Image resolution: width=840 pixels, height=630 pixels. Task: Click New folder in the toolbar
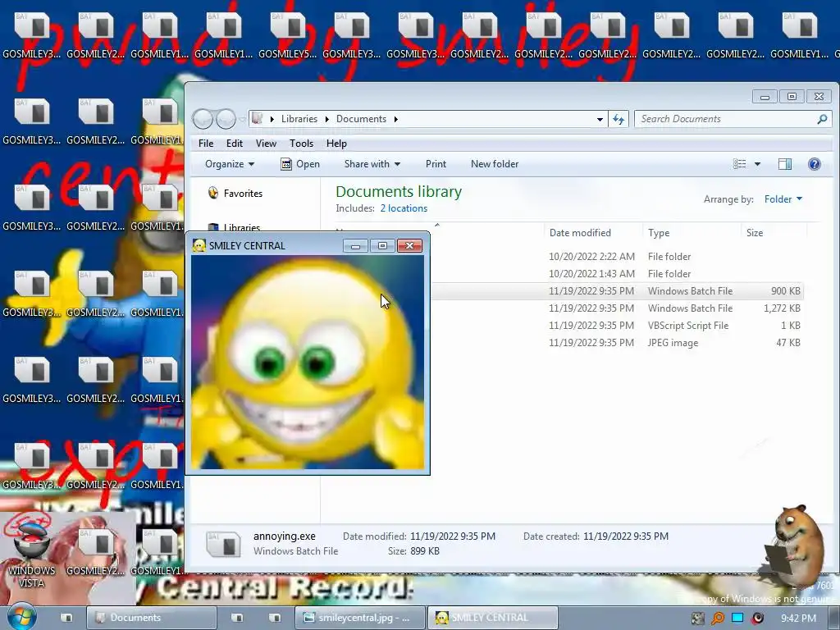(x=495, y=164)
